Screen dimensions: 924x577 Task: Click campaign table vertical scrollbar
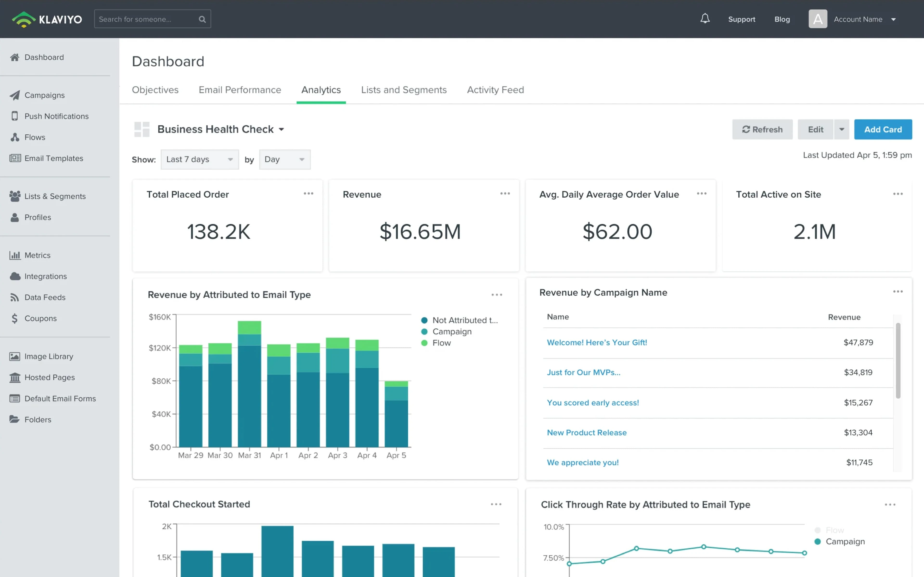coord(898,361)
